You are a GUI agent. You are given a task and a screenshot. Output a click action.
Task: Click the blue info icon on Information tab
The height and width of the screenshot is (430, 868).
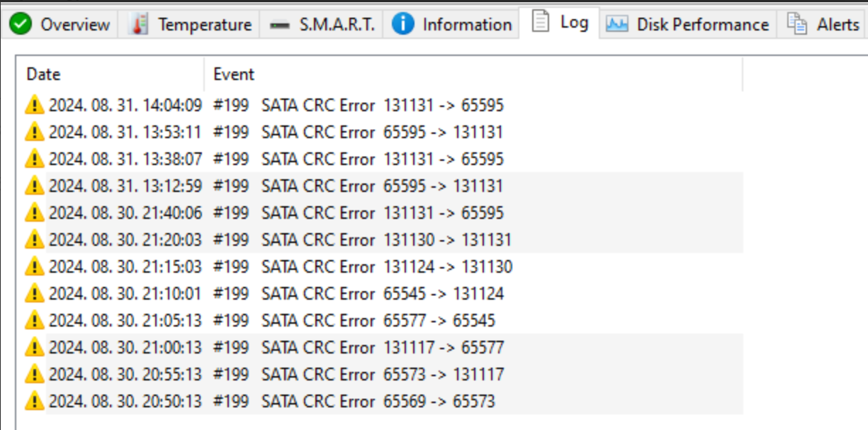(x=403, y=24)
